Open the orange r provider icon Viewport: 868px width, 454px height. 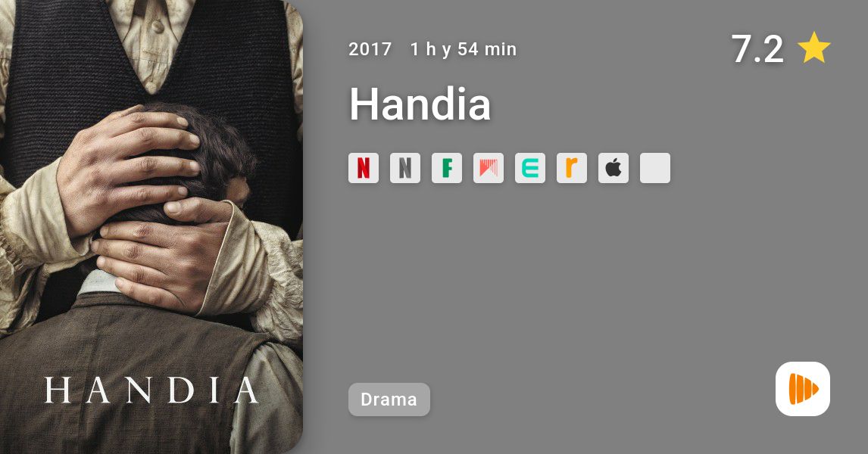pyautogui.click(x=572, y=168)
